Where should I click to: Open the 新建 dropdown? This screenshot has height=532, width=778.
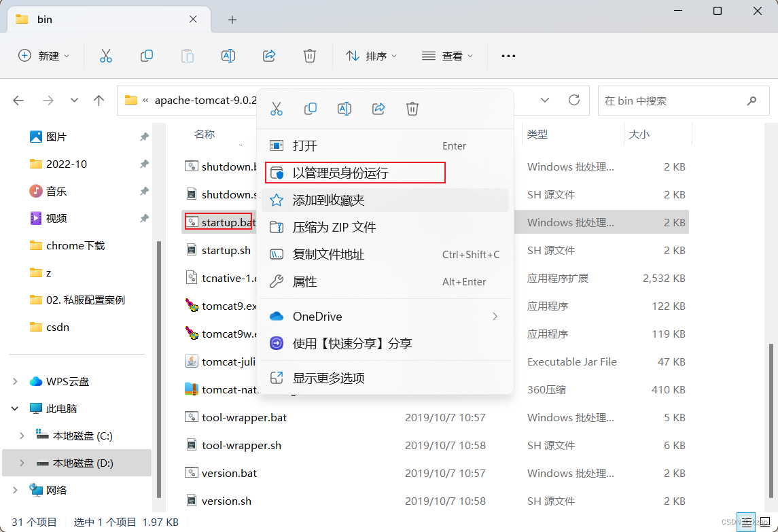(x=43, y=56)
